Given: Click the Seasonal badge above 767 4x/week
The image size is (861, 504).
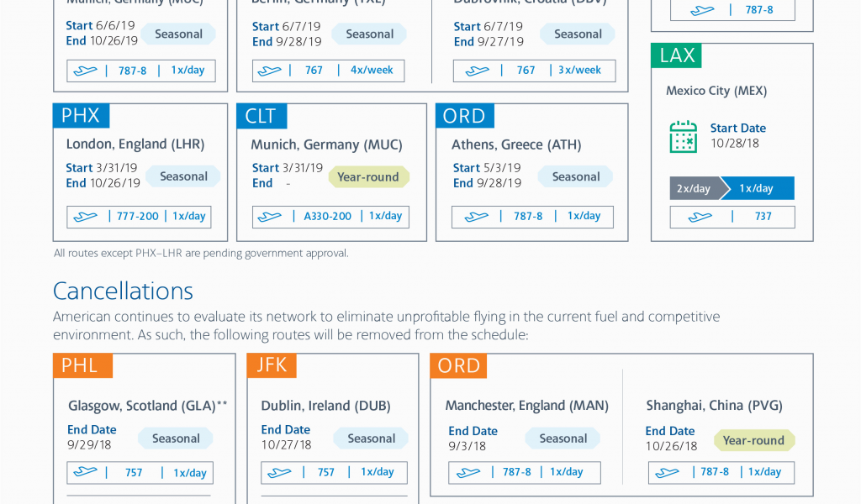Looking at the screenshot, I should [370, 34].
